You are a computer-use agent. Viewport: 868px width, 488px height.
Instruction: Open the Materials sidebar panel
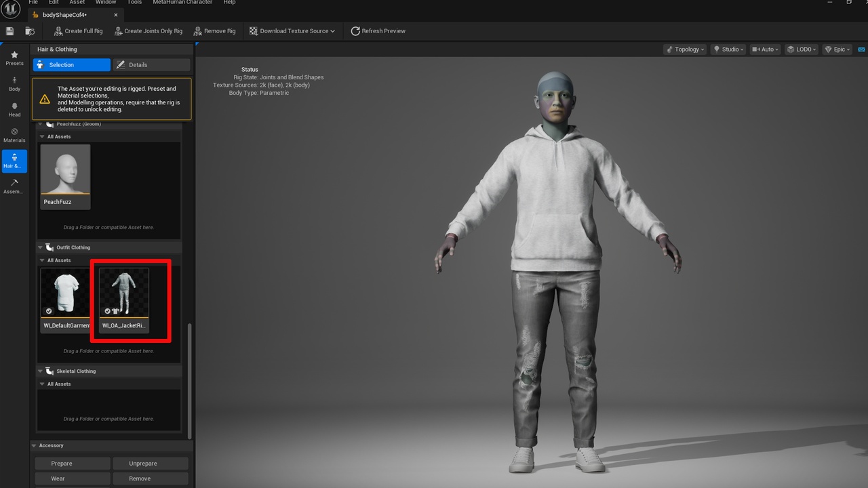point(14,136)
